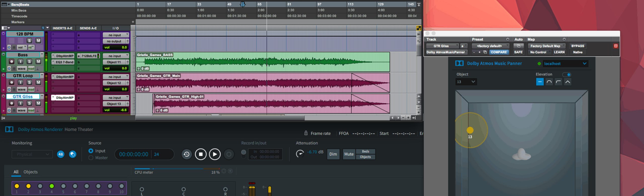
Task: Solo the Bass track
Action: tap(29, 62)
